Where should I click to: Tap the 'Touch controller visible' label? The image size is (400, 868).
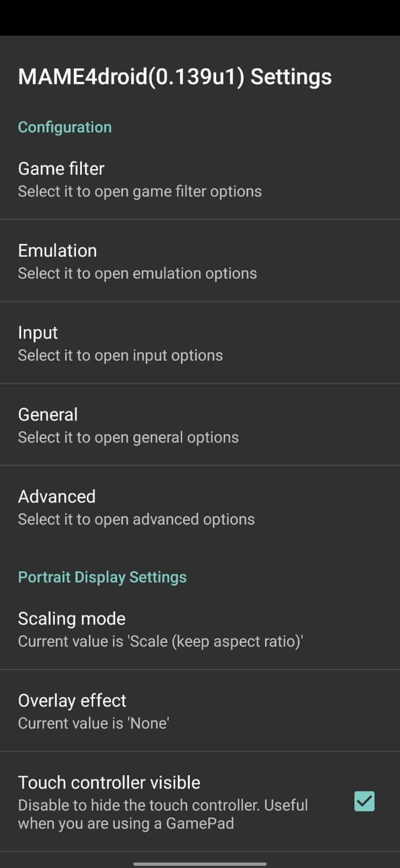[109, 782]
